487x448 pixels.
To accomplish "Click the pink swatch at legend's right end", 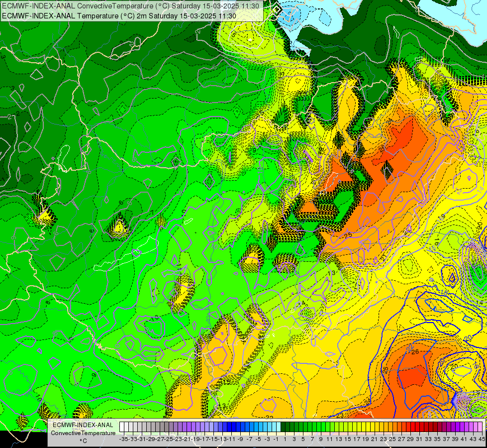I will click(x=480, y=427).
